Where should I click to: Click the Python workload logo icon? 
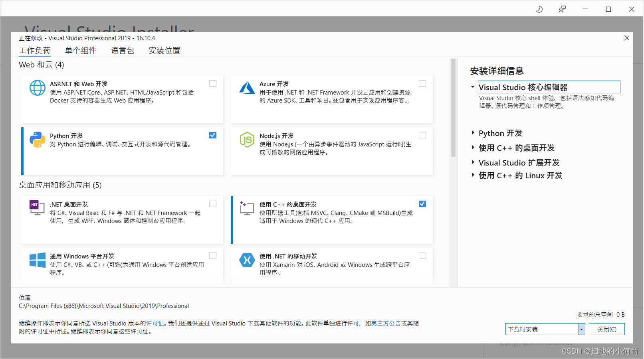tap(38, 140)
